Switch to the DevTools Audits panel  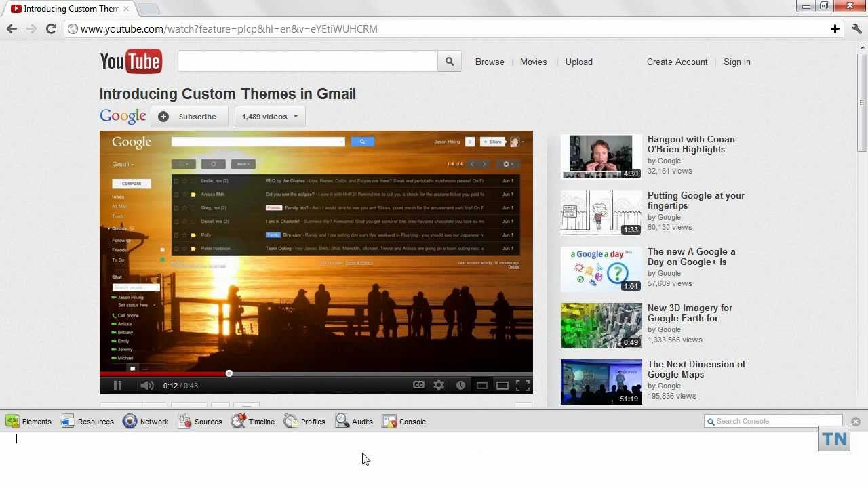(354, 422)
